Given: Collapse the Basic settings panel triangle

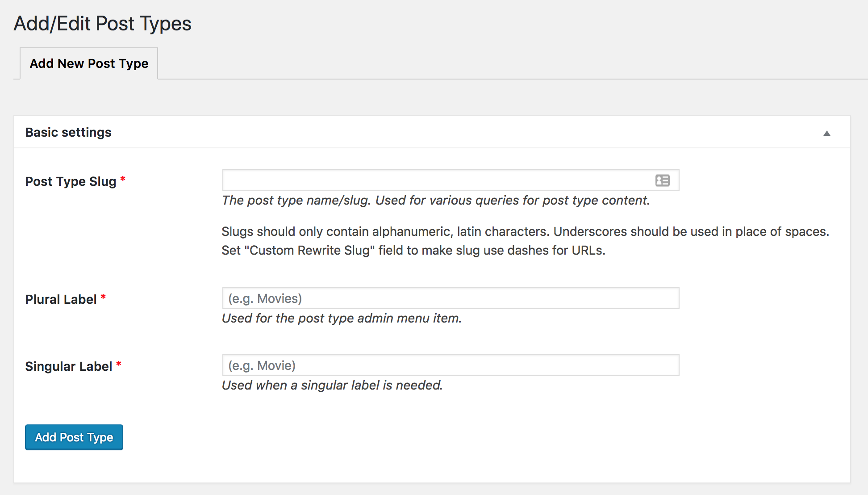Looking at the screenshot, I should [x=826, y=133].
